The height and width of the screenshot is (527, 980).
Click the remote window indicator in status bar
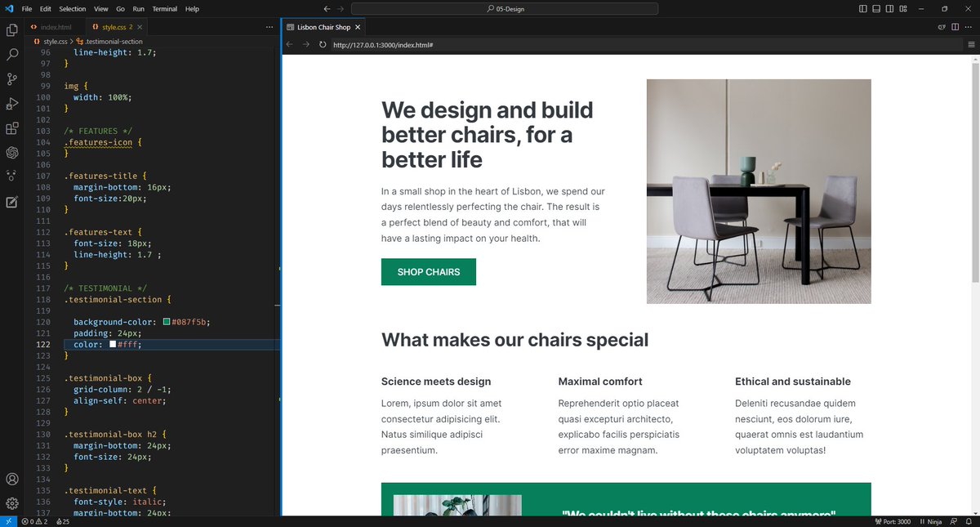point(7,521)
